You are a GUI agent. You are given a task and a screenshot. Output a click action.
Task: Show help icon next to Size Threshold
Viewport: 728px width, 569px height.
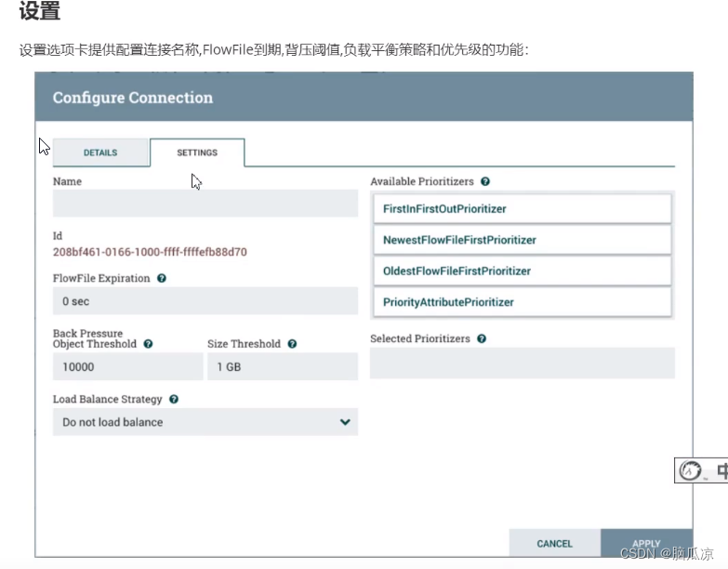(x=292, y=344)
